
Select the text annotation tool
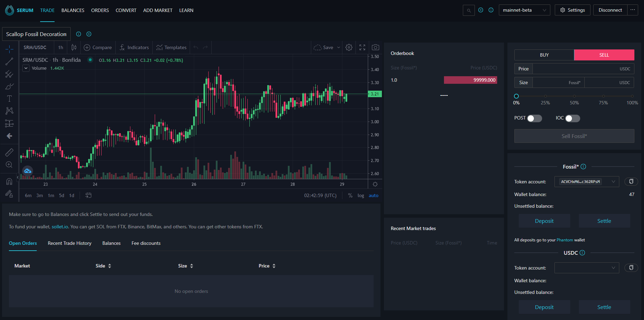pyautogui.click(x=9, y=99)
